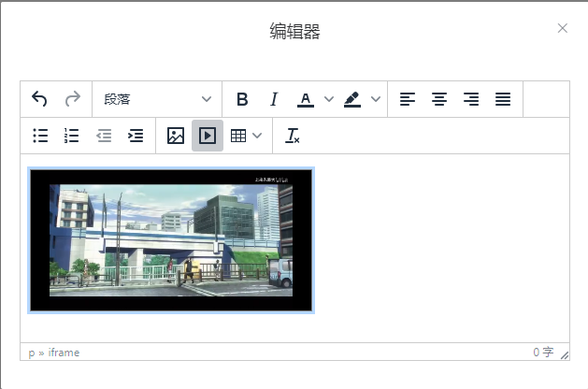Align text to the left
Screen dimensions: 588x389
pos(408,99)
